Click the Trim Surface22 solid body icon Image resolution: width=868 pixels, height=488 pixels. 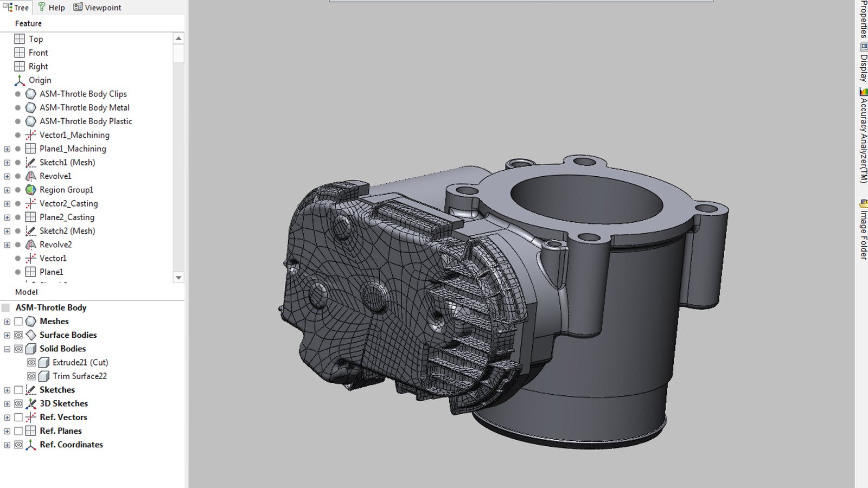pos(44,376)
